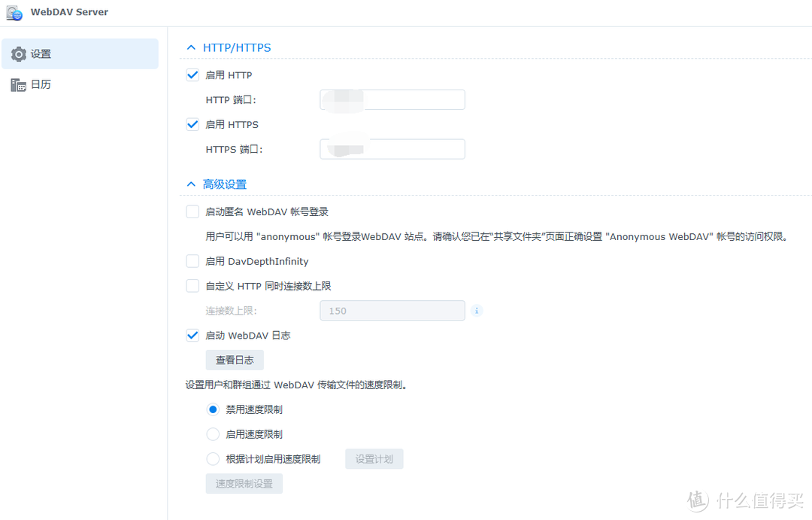Click the 速度限制设置 button
Screen dimensions: 812x520
pos(244,483)
